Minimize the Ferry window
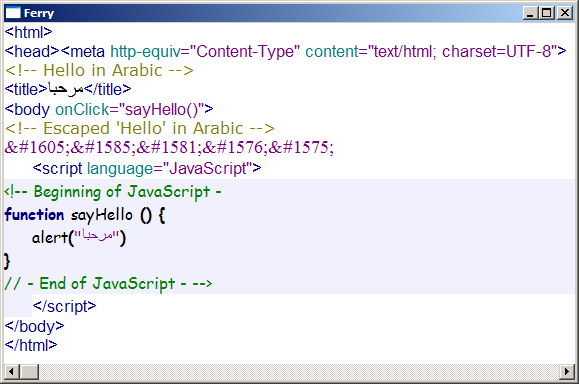Image resolution: width=579 pixels, height=384 pixels. click(530, 13)
